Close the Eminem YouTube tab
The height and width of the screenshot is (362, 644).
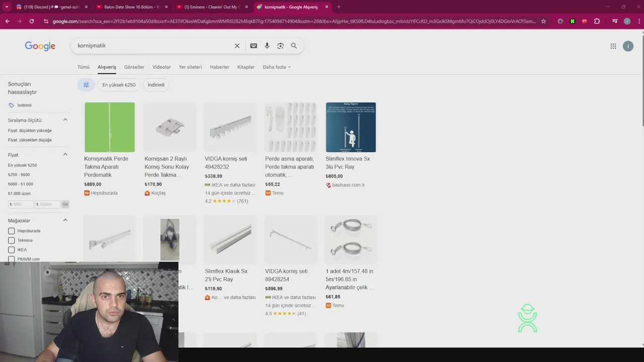click(x=247, y=7)
